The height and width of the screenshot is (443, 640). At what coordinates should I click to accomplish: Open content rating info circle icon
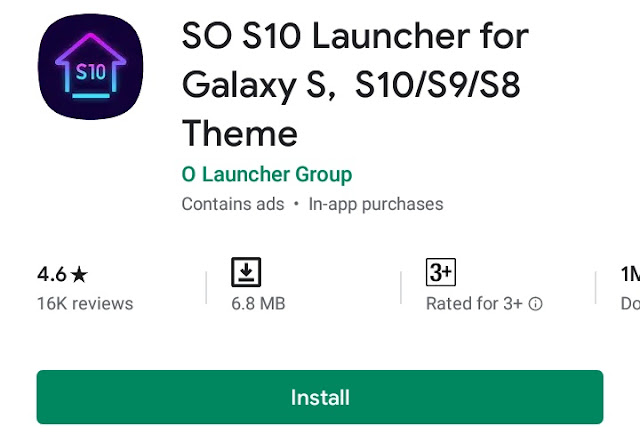536,304
